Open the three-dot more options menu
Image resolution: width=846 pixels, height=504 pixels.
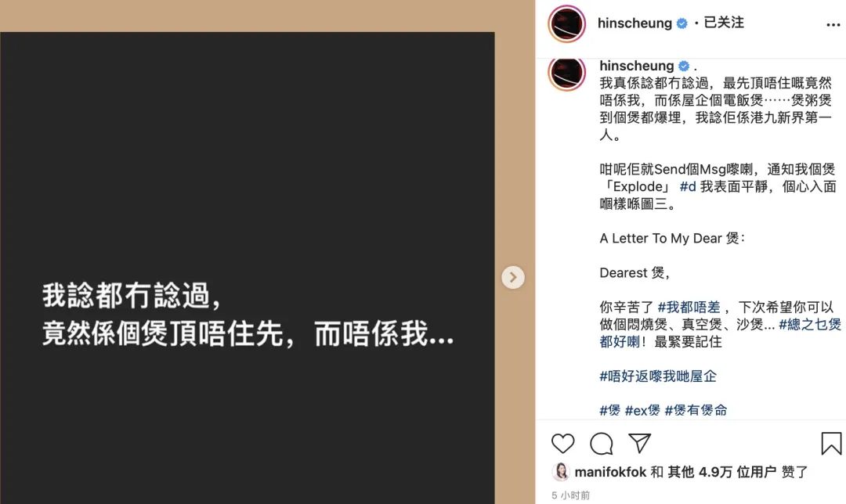pos(833,25)
